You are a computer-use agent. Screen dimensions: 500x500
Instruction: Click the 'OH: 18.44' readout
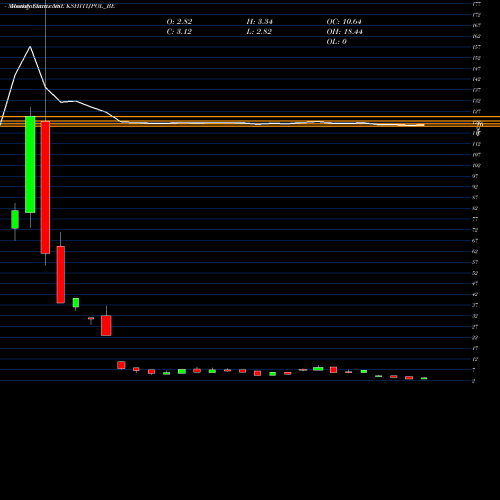[x=344, y=31]
